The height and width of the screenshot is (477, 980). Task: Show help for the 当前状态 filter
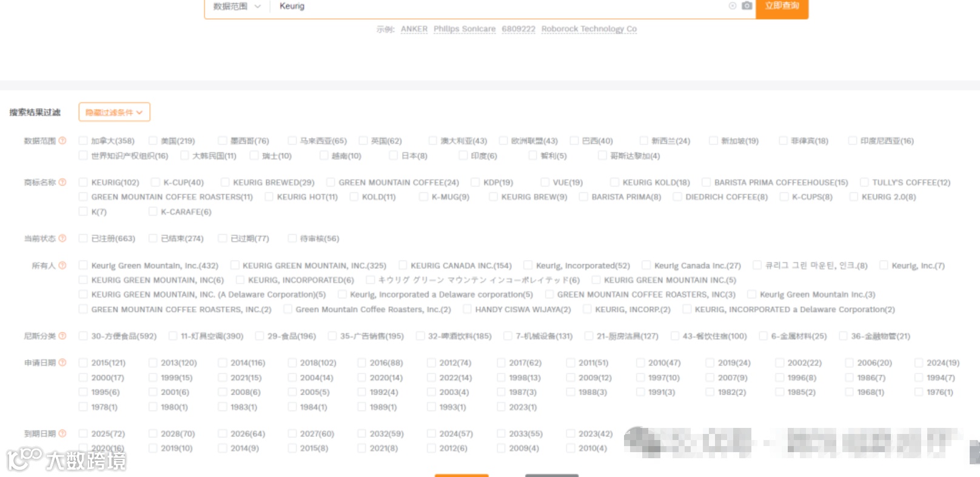[62, 239]
